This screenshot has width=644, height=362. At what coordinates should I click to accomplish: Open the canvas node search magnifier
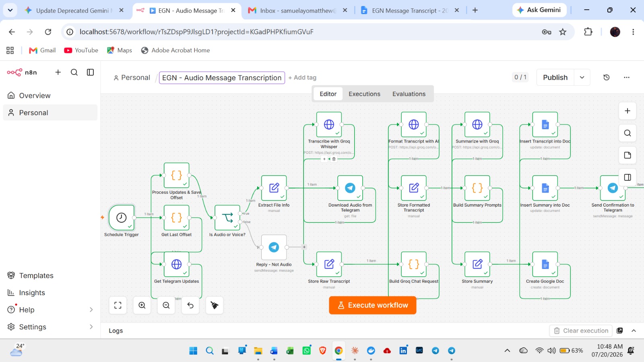click(x=627, y=133)
